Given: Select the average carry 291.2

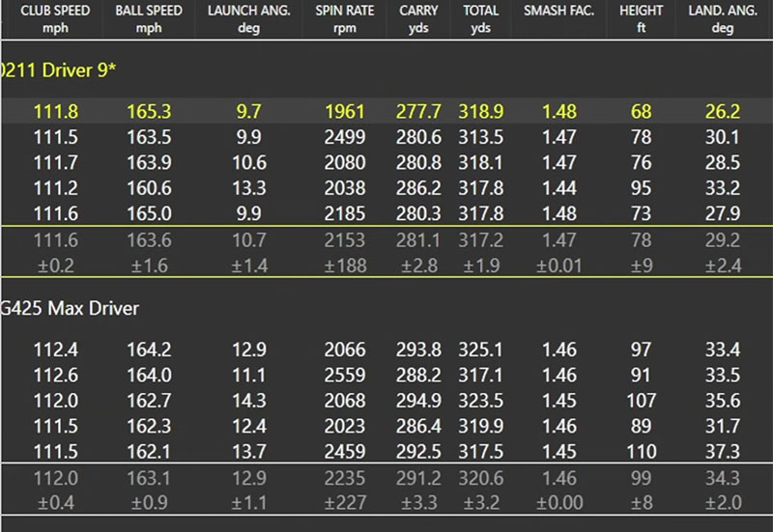Looking at the screenshot, I should pyautogui.click(x=418, y=479).
